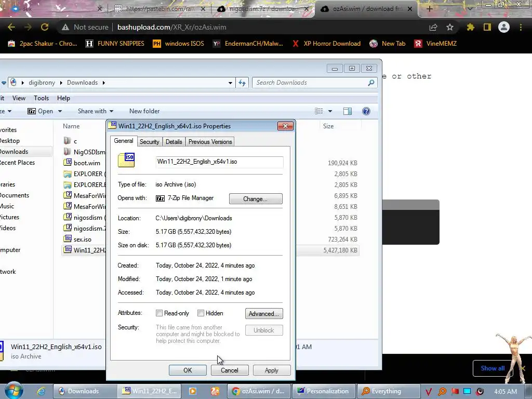532x399 pixels.
Task: Open media player taskbar icon
Action: [x=192, y=391]
